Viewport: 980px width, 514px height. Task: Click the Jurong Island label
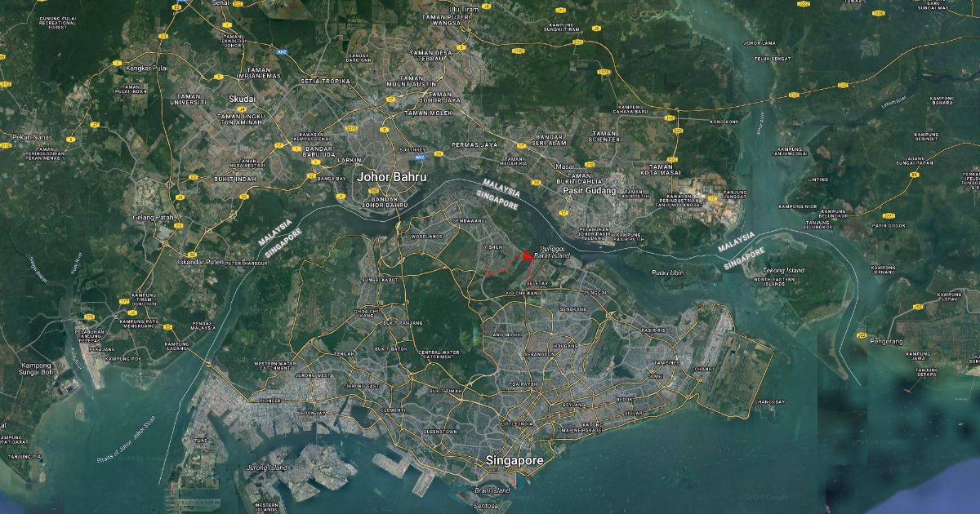pos(268,467)
